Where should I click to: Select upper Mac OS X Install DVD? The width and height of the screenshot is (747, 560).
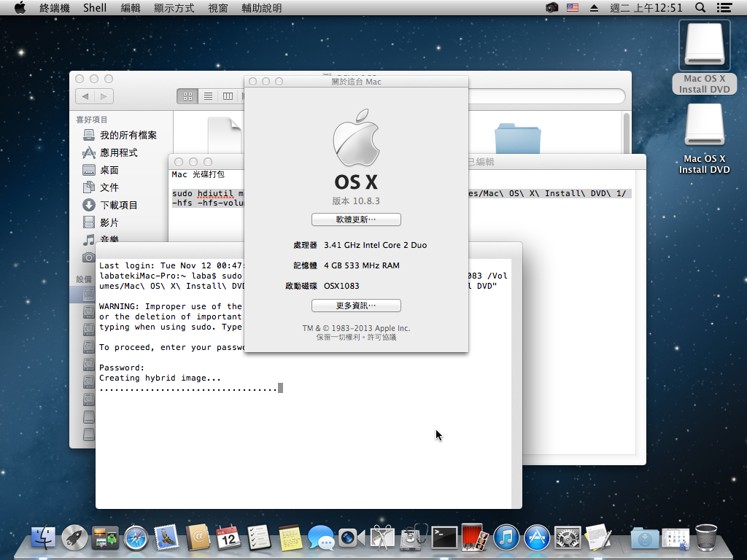coord(704,57)
